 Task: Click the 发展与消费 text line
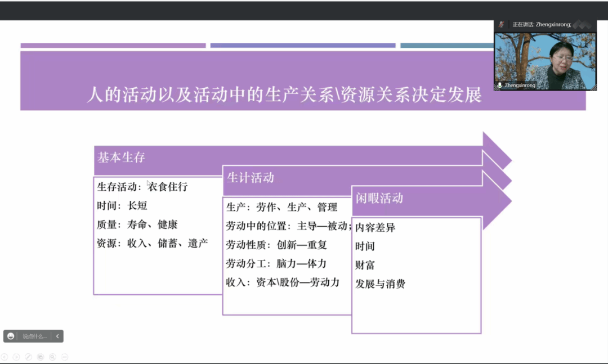380,284
